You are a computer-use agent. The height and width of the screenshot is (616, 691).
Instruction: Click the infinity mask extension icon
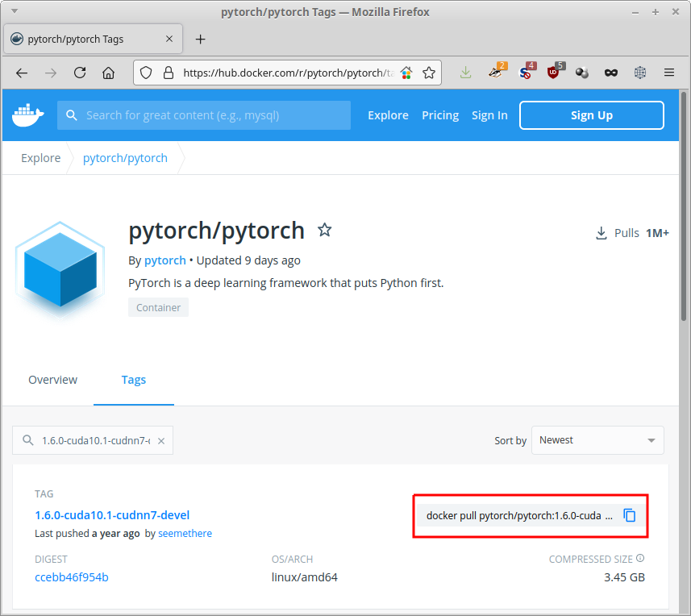pyautogui.click(x=611, y=73)
